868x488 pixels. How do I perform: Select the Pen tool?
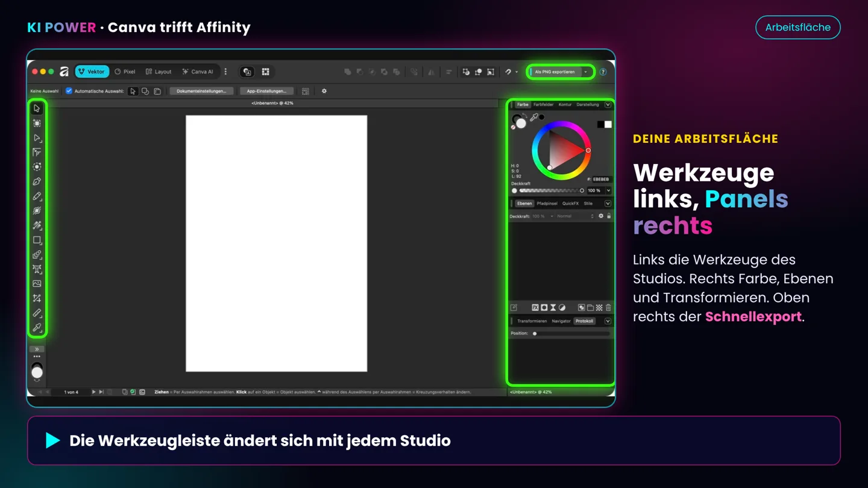click(x=37, y=181)
